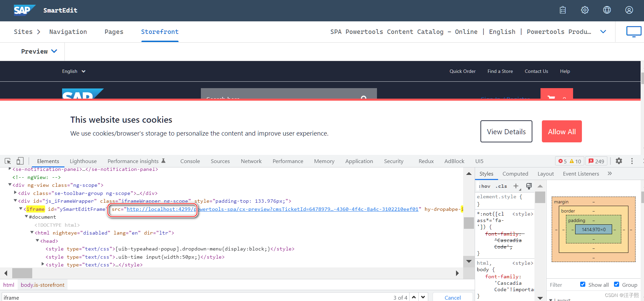644x301 pixels.
Task: Click the Elements panel horizontal scrollbar thumb
Action: coord(22,273)
